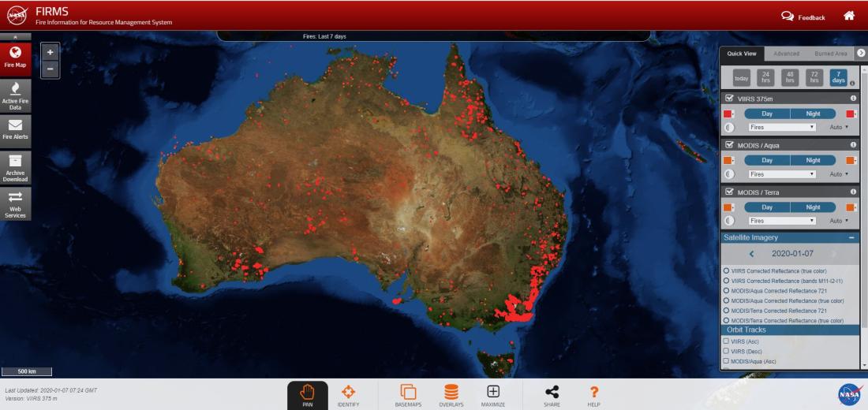Select 24 hrs time range
The height and width of the screenshot is (410, 868).
pos(765,78)
